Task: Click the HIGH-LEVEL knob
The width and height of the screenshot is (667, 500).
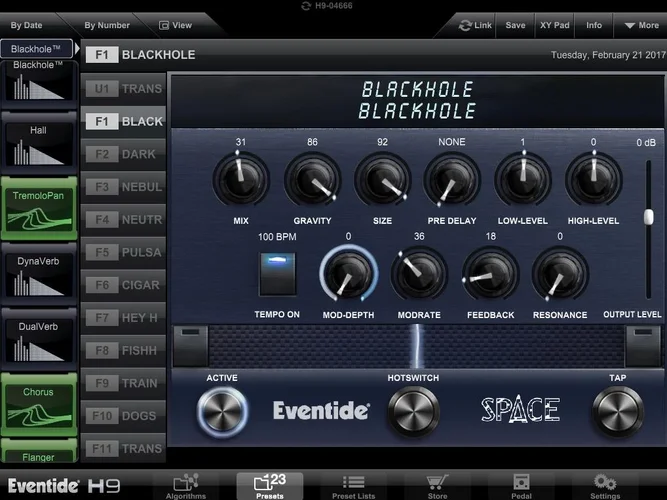Action: 593,179
